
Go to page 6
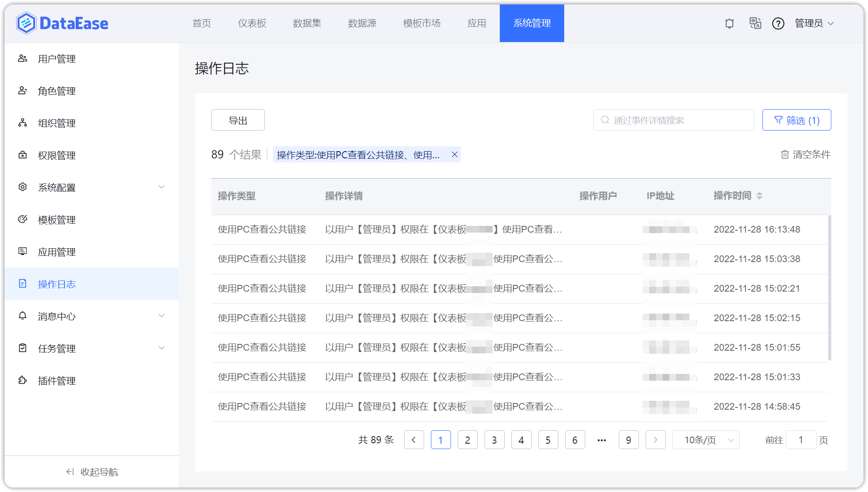click(x=575, y=440)
